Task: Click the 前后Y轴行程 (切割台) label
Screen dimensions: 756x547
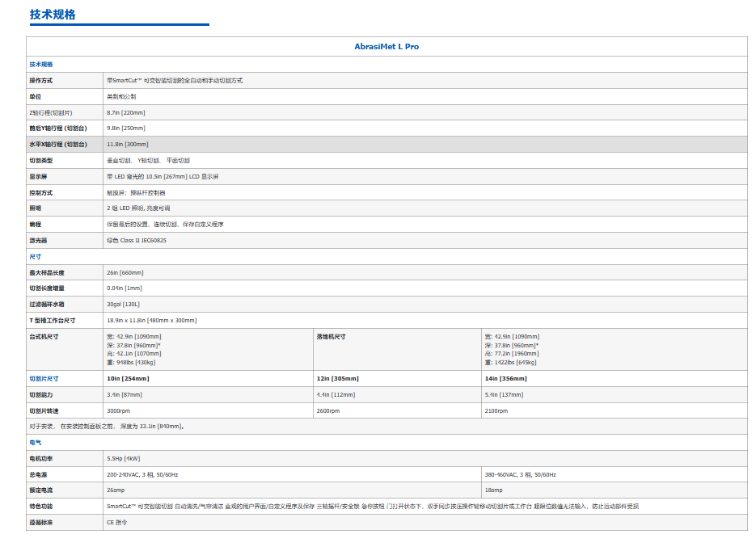Action: [58, 128]
